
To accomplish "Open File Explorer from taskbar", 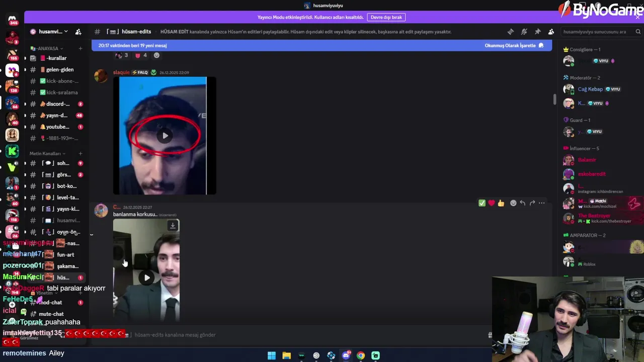I will coord(286,355).
